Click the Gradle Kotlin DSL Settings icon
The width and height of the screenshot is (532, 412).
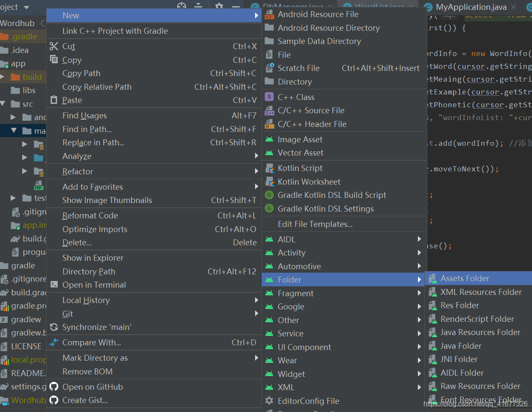point(269,209)
